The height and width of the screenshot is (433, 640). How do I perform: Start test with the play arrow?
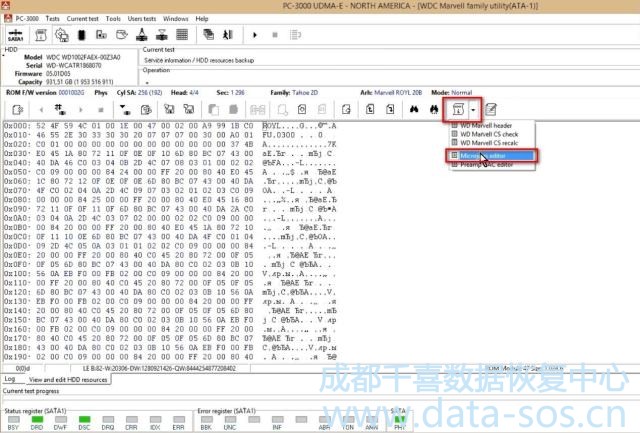pyautogui.click(x=255, y=35)
